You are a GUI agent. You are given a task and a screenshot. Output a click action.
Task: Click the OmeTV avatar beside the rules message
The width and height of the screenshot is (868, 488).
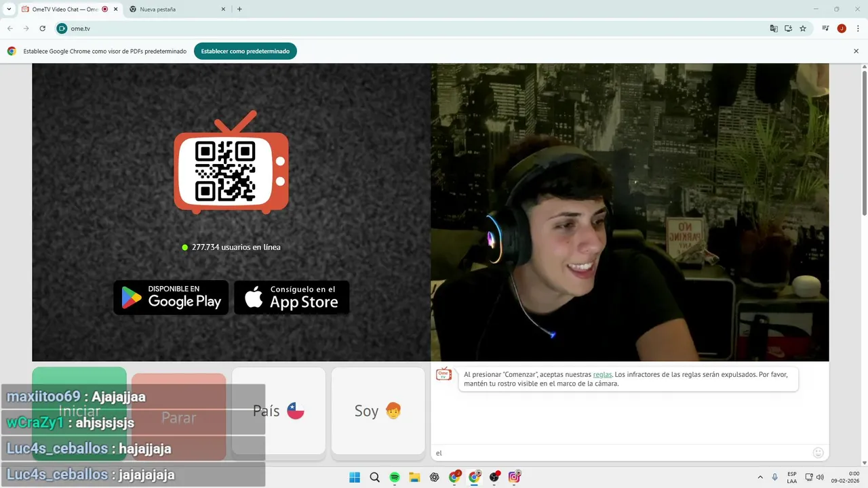444,373
